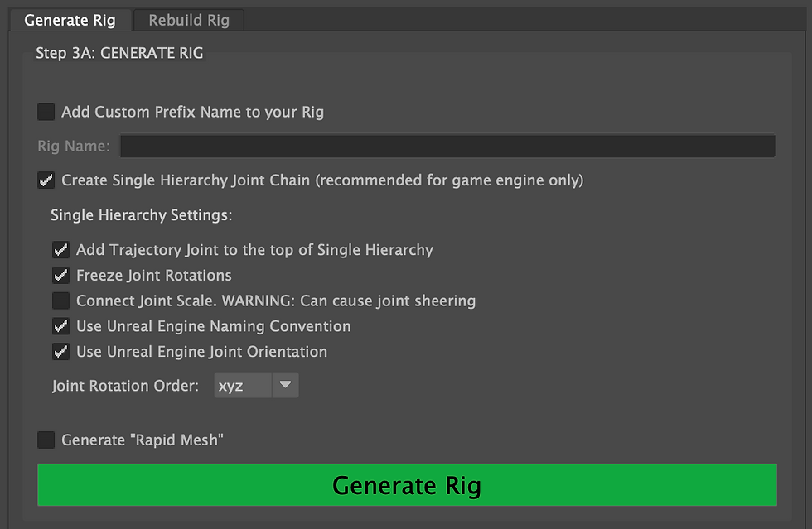Open Joint Rotation Order dropdown arrow
The image size is (812, 529).
285,385
